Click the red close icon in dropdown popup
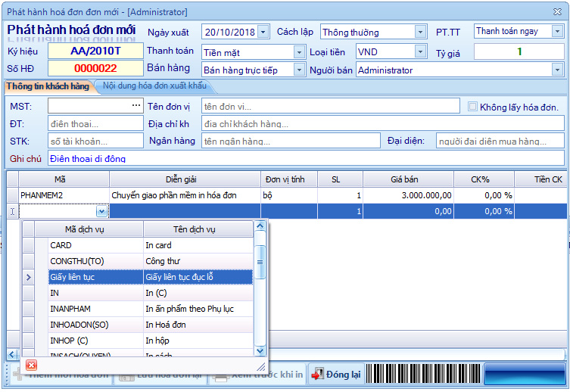This screenshot has height=392, width=570. [x=31, y=366]
